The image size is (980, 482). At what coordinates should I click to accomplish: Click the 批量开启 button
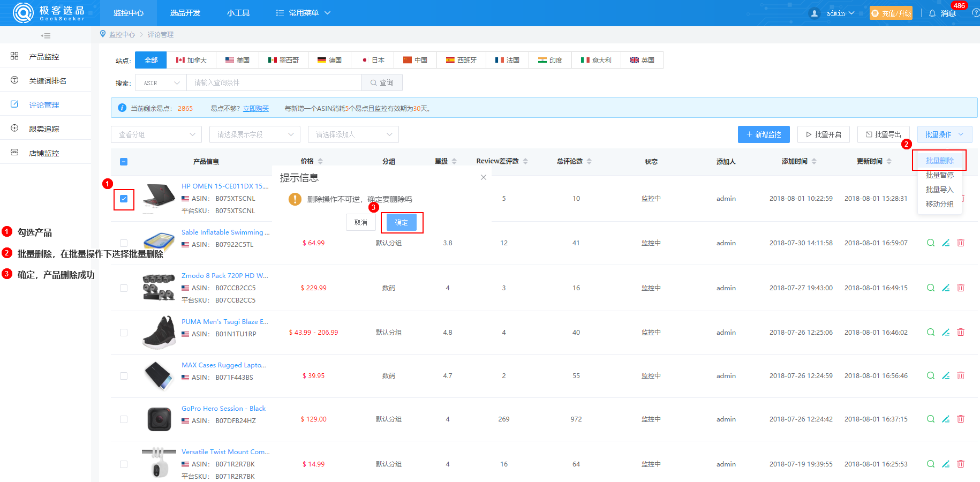pos(824,134)
